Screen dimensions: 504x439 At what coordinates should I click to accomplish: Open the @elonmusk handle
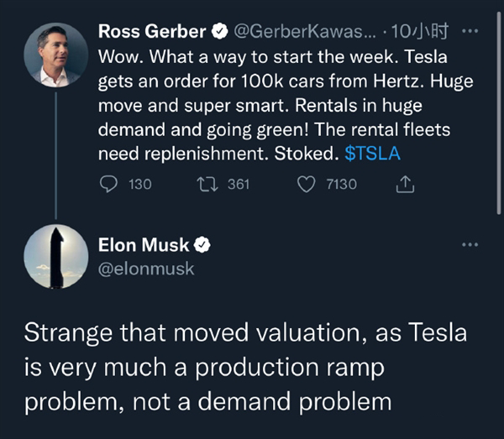point(146,269)
